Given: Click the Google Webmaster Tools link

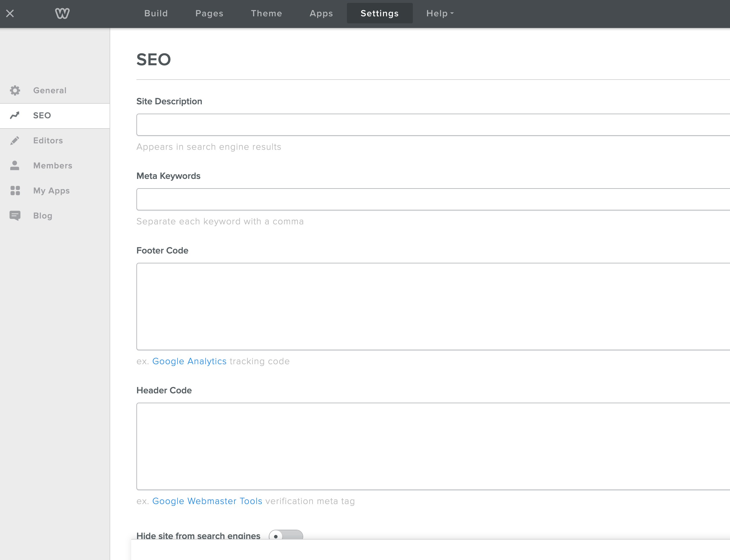Looking at the screenshot, I should pyautogui.click(x=207, y=501).
